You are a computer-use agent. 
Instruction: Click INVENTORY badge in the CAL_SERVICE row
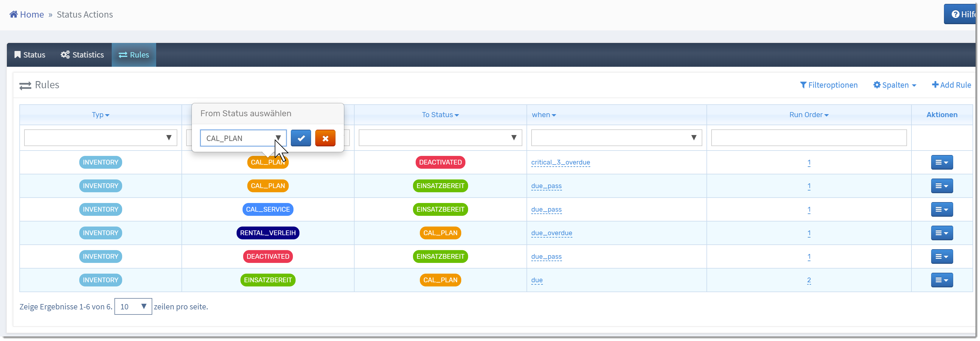pos(100,210)
